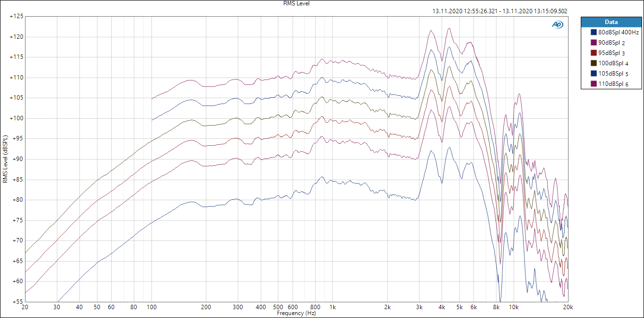
Task: Click the 8k frequency tick label
Action: coord(496,307)
